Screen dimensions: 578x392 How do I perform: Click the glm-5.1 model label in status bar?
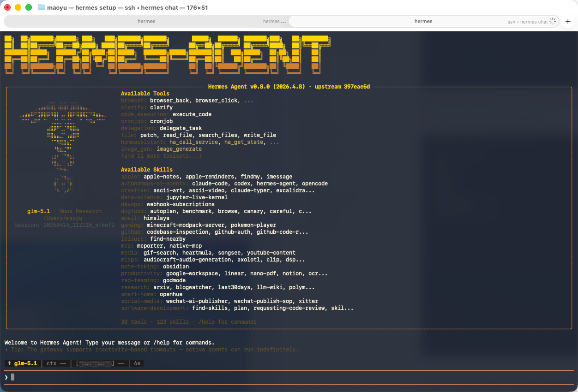pyautogui.click(x=25, y=363)
